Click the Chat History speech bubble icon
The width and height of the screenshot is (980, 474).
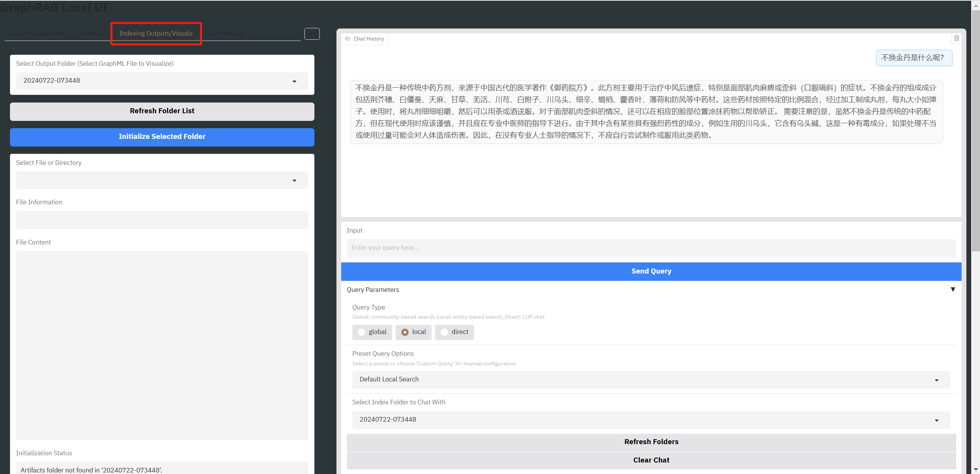click(x=348, y=39)
